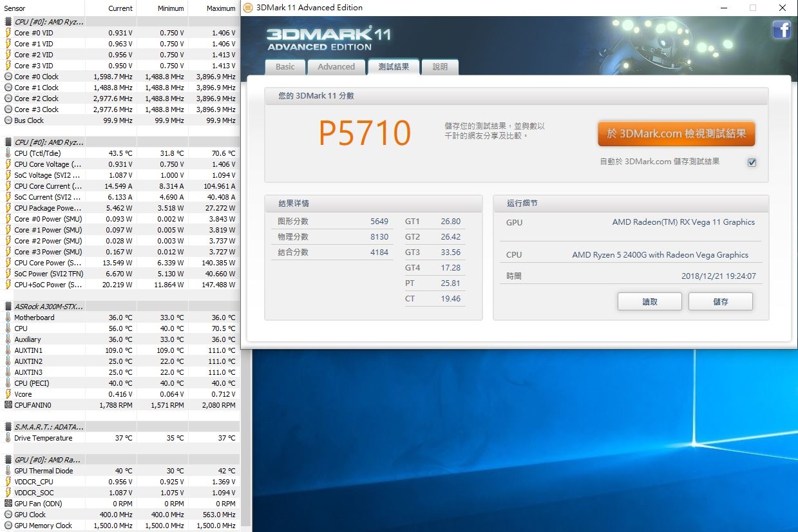Click the 讀取 button
Screen dimensions: 798x532
pos(650,301)
